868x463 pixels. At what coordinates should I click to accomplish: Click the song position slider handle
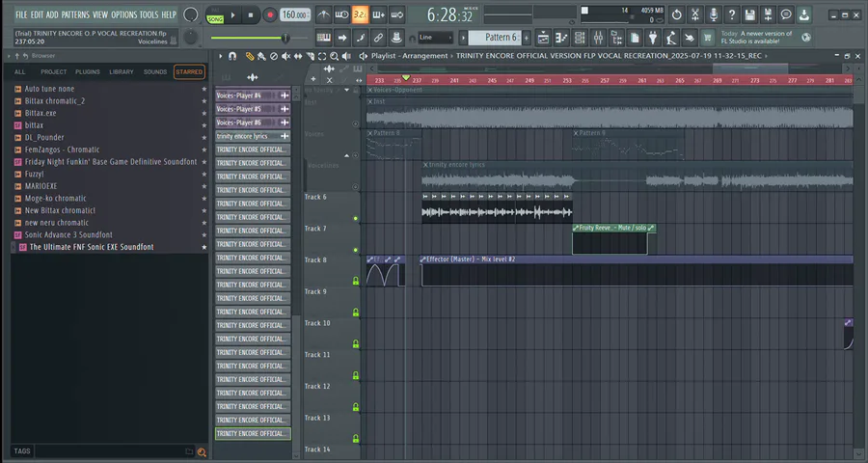(285, 39)
